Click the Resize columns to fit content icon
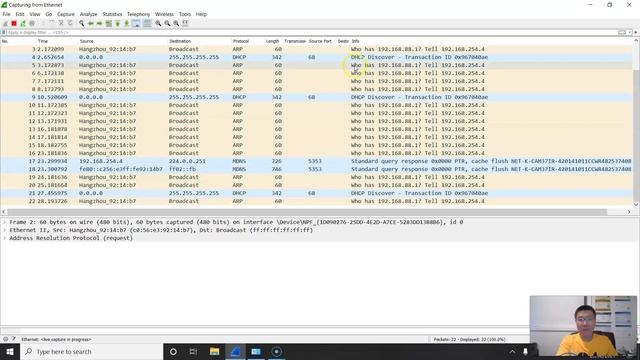This screenshot has width=640, height=360. click(185, 24)
